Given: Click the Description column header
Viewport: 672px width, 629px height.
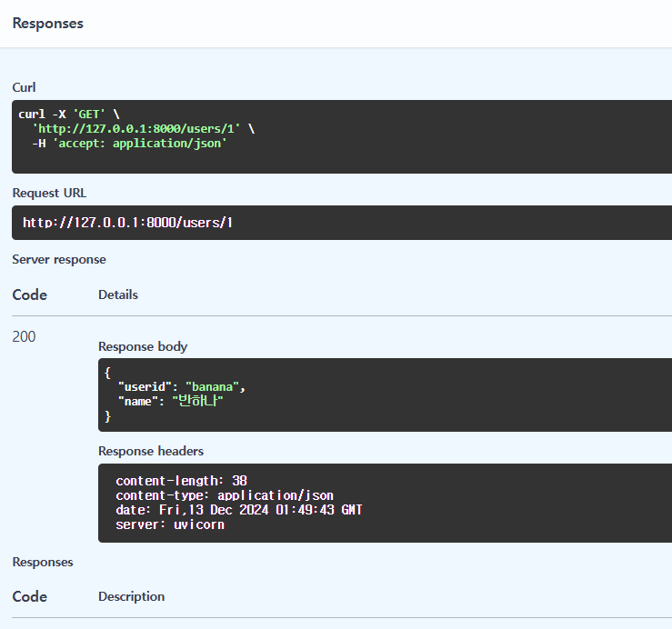Looking at the screenshot, I should click(132, 596).
